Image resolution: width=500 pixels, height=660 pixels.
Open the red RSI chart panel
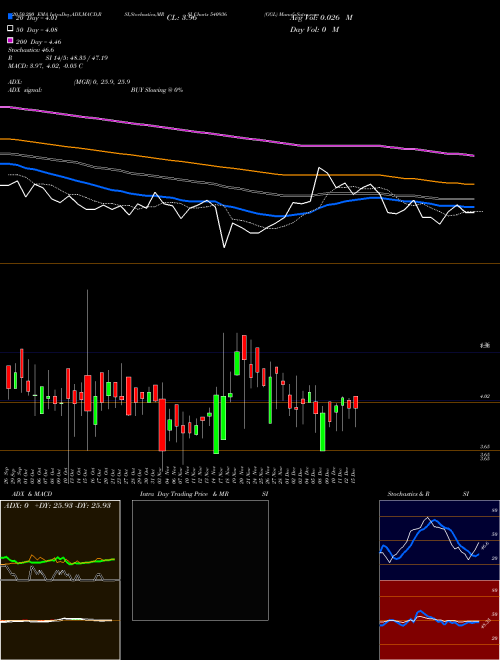(439, 620)
